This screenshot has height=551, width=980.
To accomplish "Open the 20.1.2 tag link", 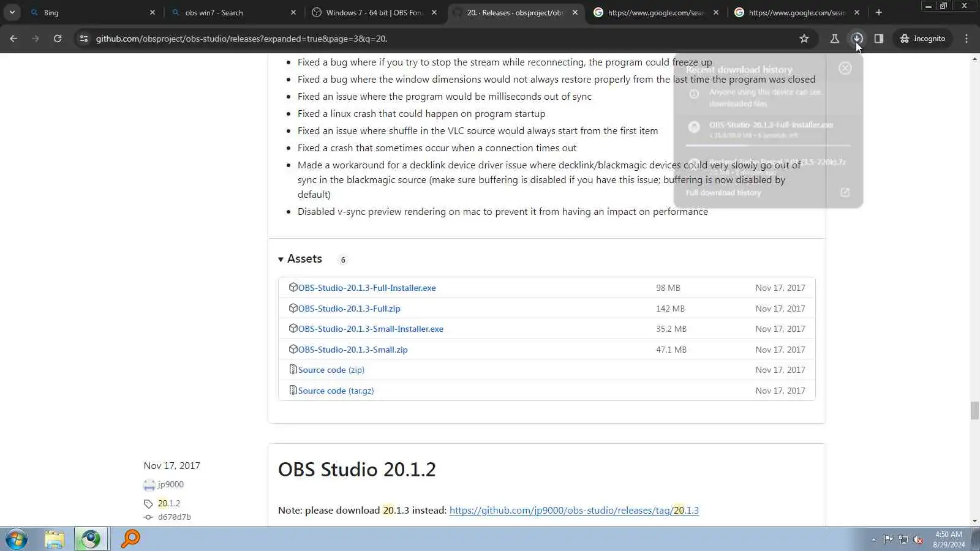I will (169, 503).
